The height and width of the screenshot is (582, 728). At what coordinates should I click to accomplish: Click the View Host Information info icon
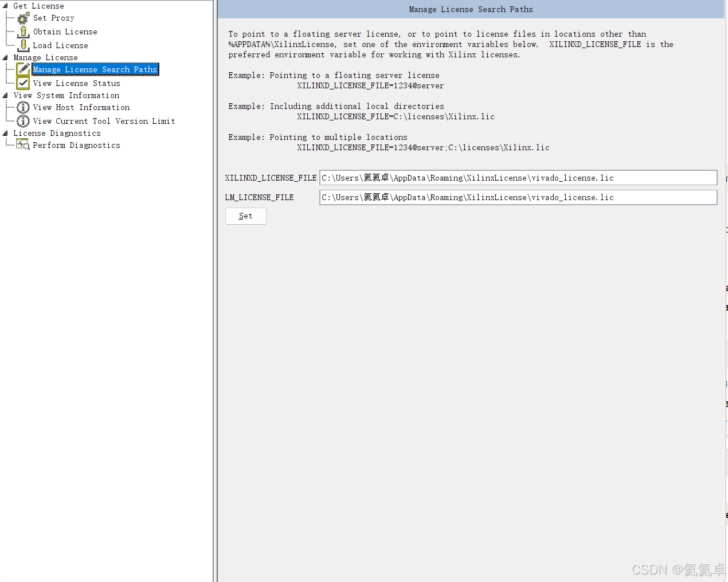pyautogui.click(x=23, y=107)
